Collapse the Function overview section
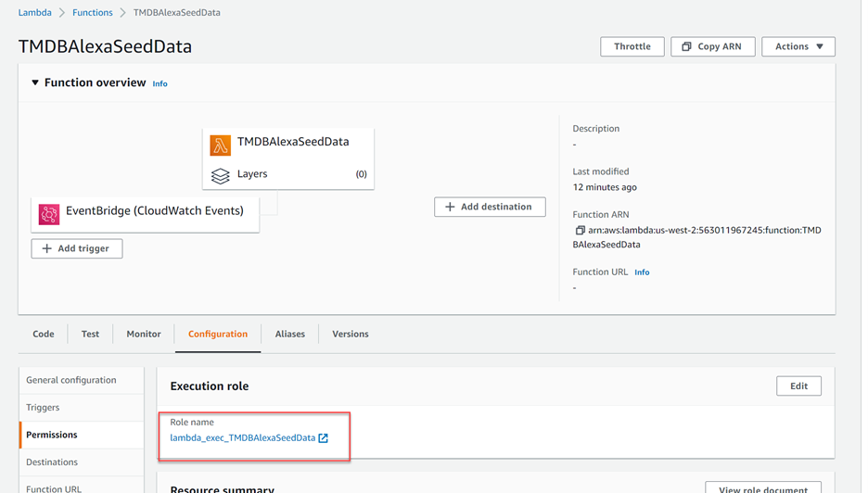Screen dimensions: 868x493 tap(35, 82)
